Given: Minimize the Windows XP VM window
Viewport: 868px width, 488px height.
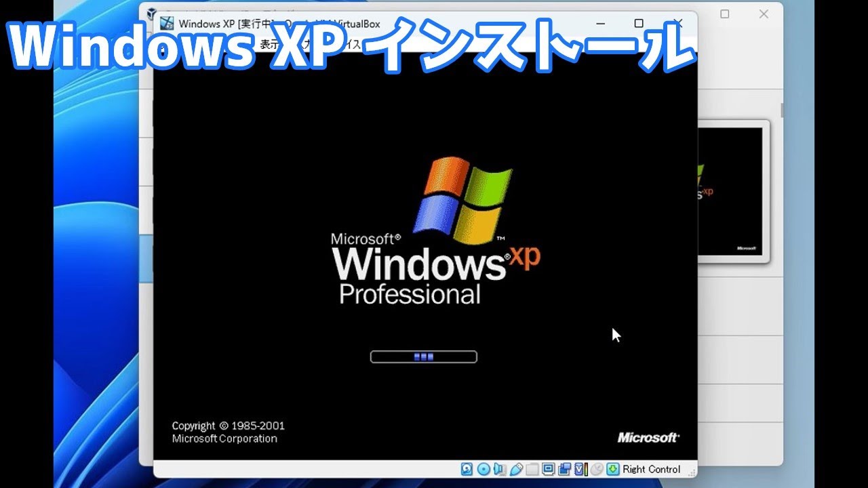Looking at the screenshot, I should 599,24.
